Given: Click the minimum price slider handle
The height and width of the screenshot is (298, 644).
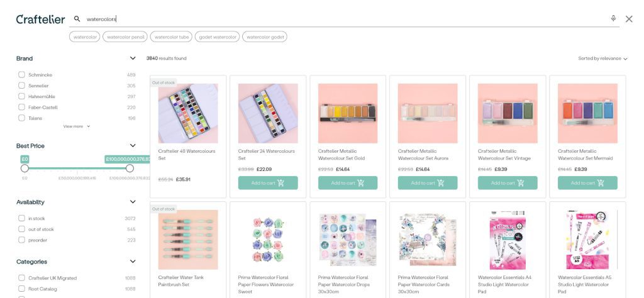Looking at the screenshot, I should [x=25, y=168].
